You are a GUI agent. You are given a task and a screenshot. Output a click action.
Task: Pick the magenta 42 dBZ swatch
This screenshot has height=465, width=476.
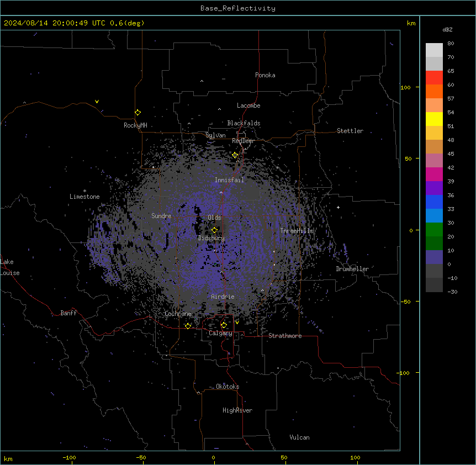pyautogui.click(x=434, y=174)
